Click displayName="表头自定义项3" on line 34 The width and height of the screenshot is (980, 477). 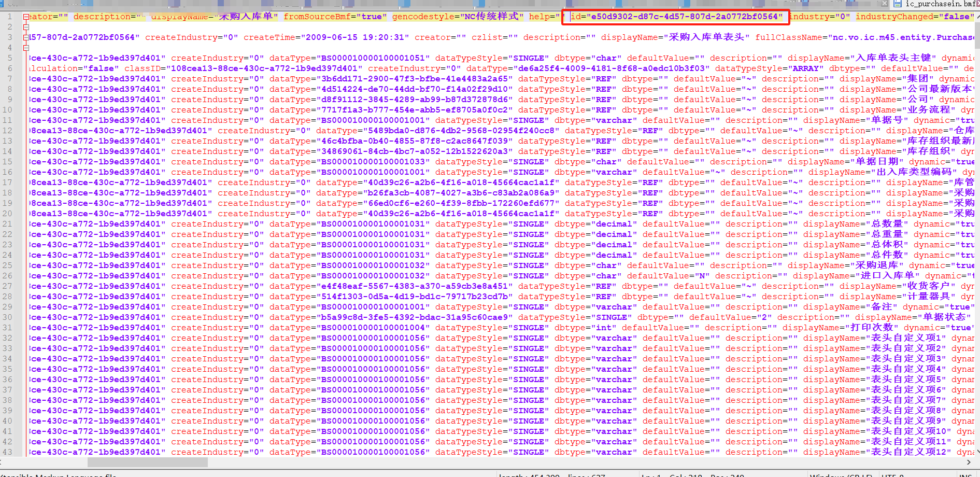click(x=875, y=359)
